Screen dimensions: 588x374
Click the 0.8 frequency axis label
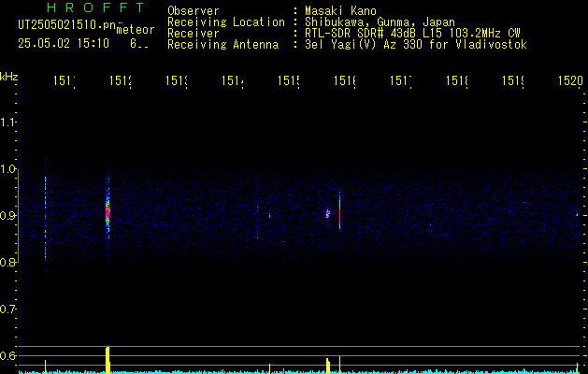7,262
